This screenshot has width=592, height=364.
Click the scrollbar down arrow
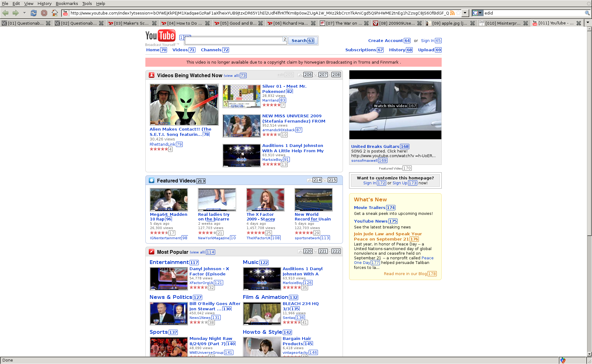point(589,354)
